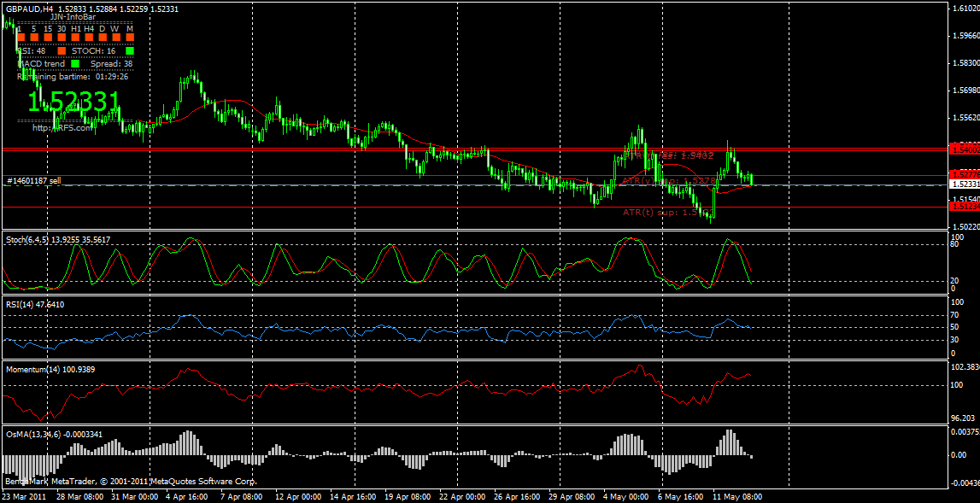Click the '11 May 08:00' time label
The width and height of the screenshot is (980, 503).
[739, 497]
